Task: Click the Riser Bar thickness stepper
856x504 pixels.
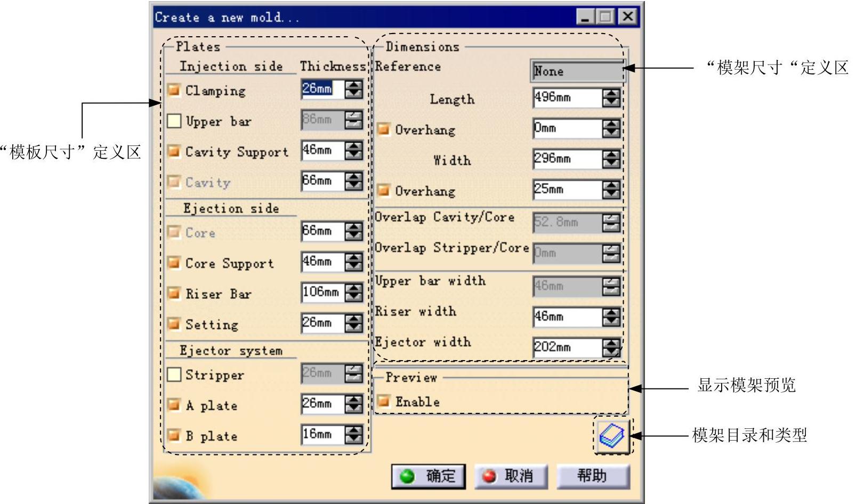Action: tap(353, 292)
